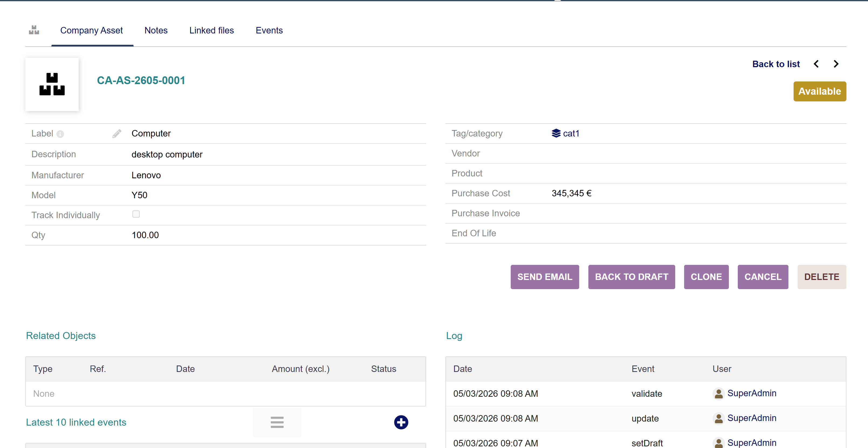Open SuperAdmin link in update row
The height and width of the screenshot is (448, 868).
coord(752,418)
